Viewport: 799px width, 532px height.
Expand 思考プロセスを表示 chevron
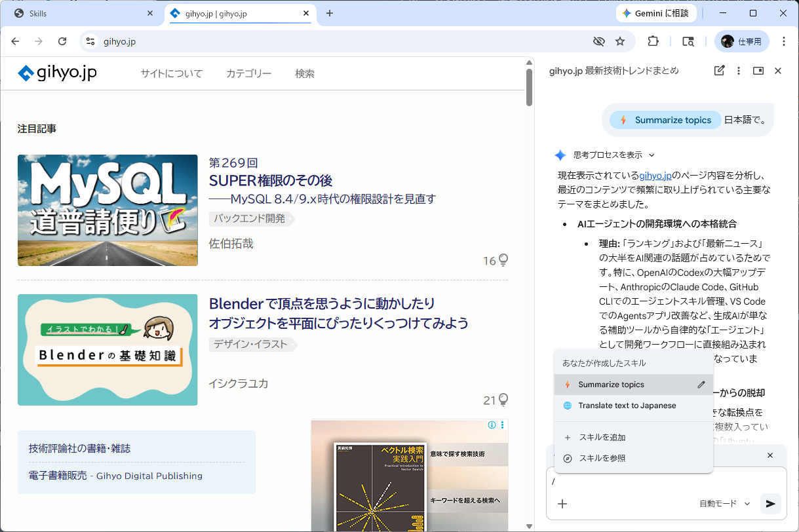(x=652, y=155)
